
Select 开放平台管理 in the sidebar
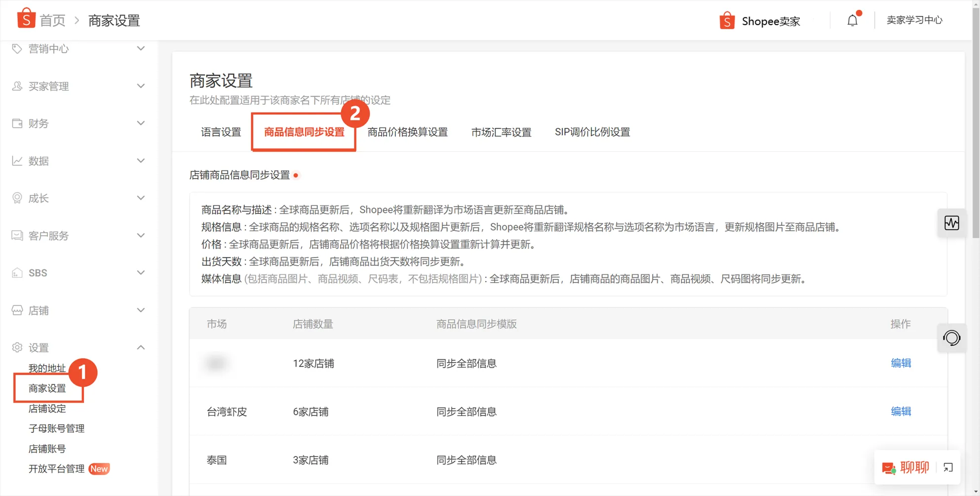pos(56,468)
